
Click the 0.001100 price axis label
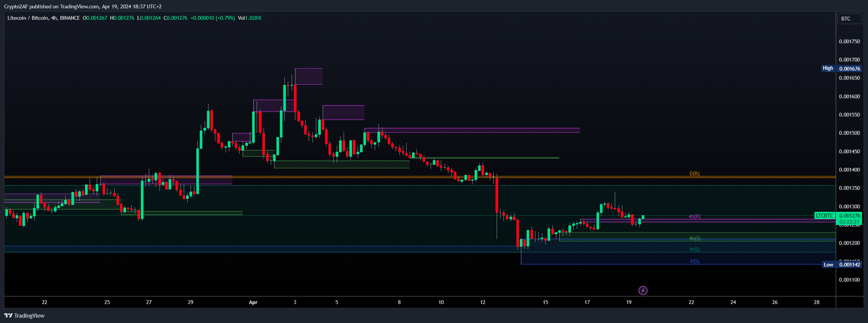point(849,280)
